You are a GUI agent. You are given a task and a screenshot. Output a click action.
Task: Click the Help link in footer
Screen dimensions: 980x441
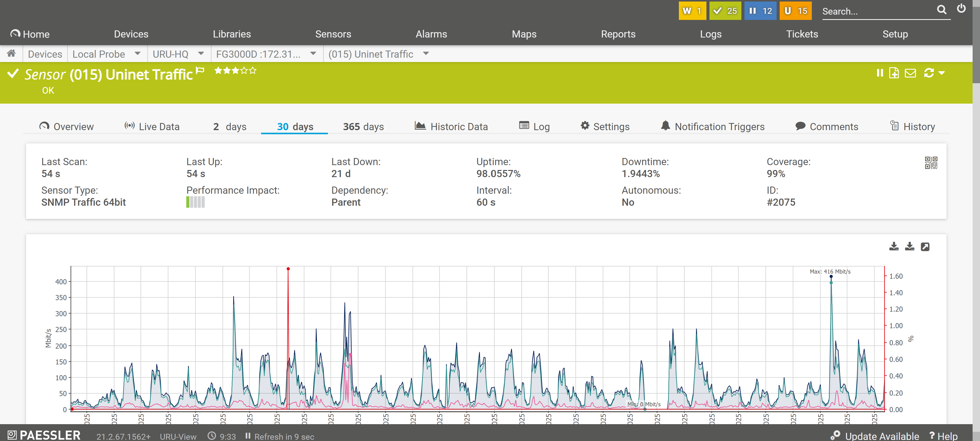click(943, 436)
